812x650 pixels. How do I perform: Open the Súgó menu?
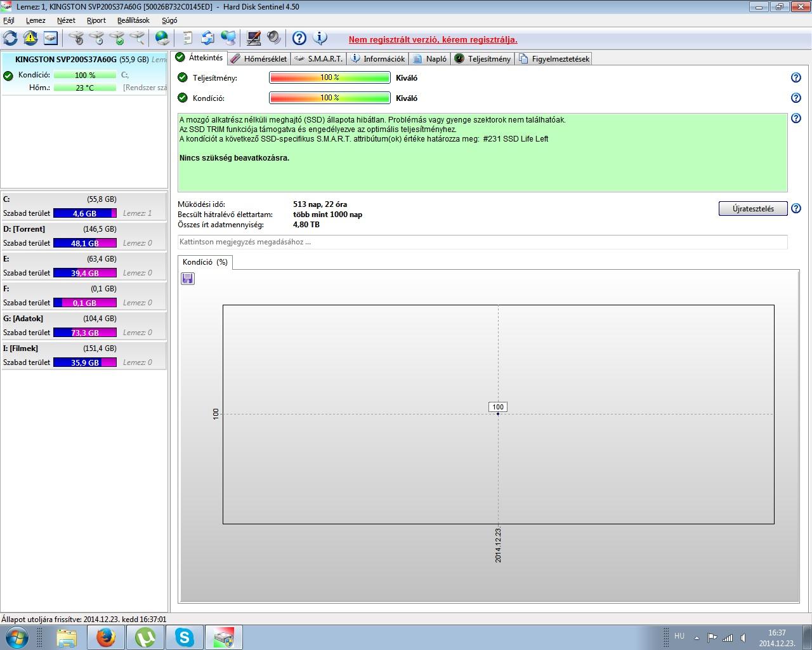169,20
